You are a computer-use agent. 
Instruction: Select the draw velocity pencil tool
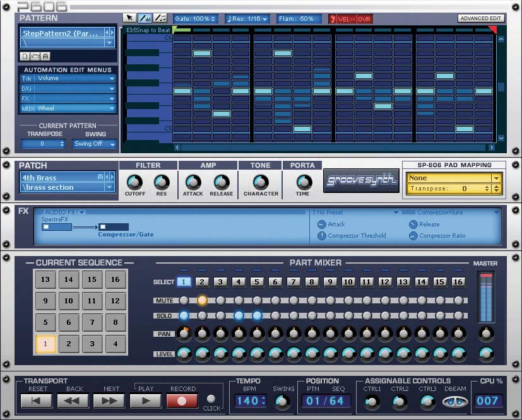tap(145, 18)
